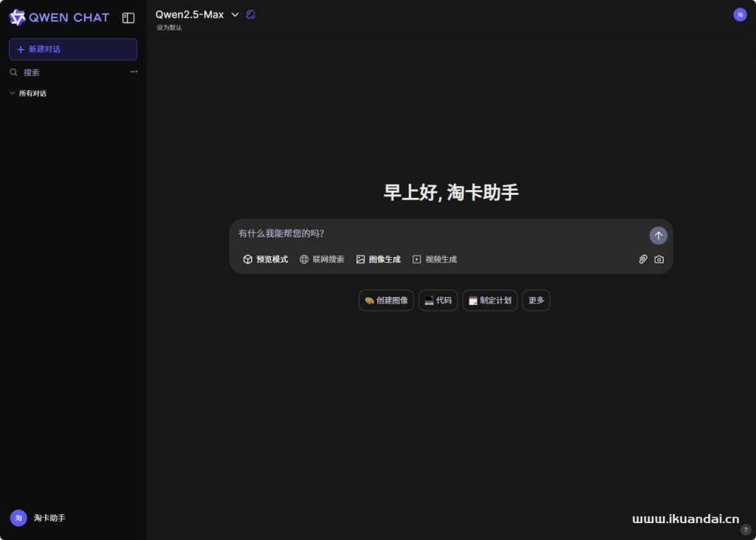Click the camera icon in input box
Viewport: 756px width, 540px height.
coord(659,259)
